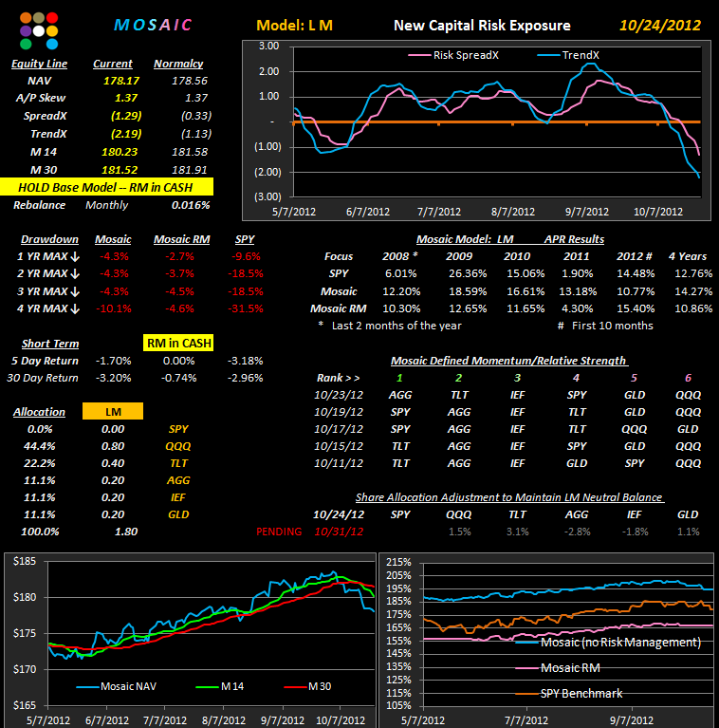Screen dimensions: 719x728
Task: Click the 195% axis label on performance chart
Action: pos(399,588)
